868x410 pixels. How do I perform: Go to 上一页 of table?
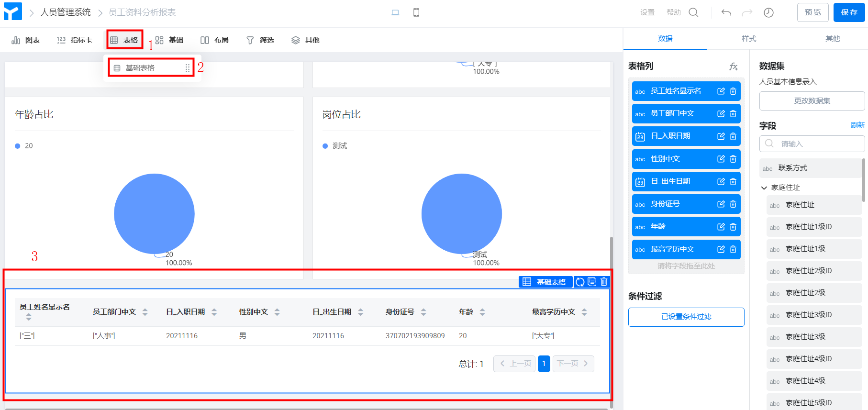[514, 364]
